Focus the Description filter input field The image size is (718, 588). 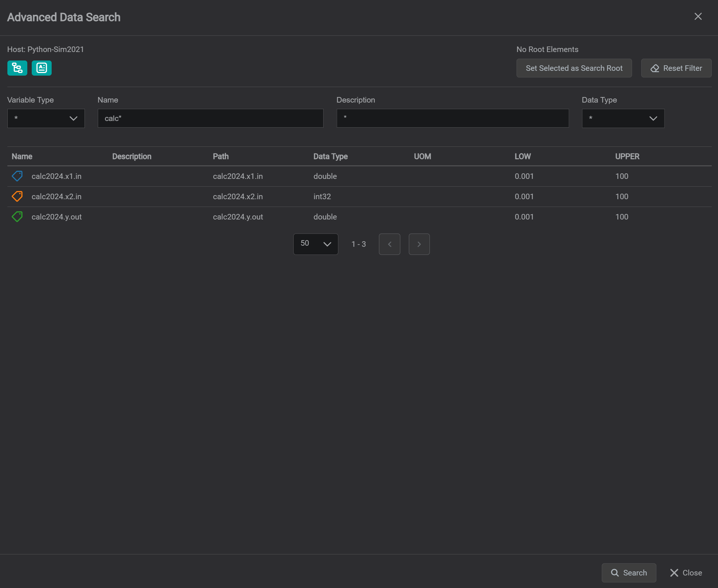tap(453, 118)
